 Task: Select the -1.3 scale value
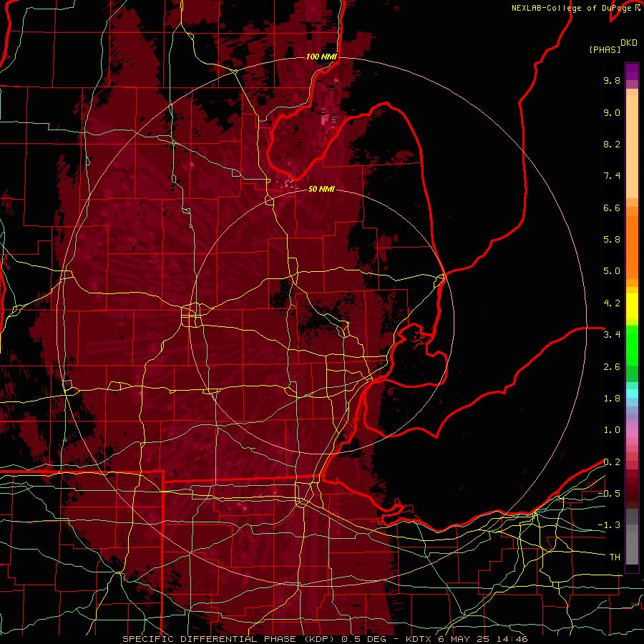609,525
